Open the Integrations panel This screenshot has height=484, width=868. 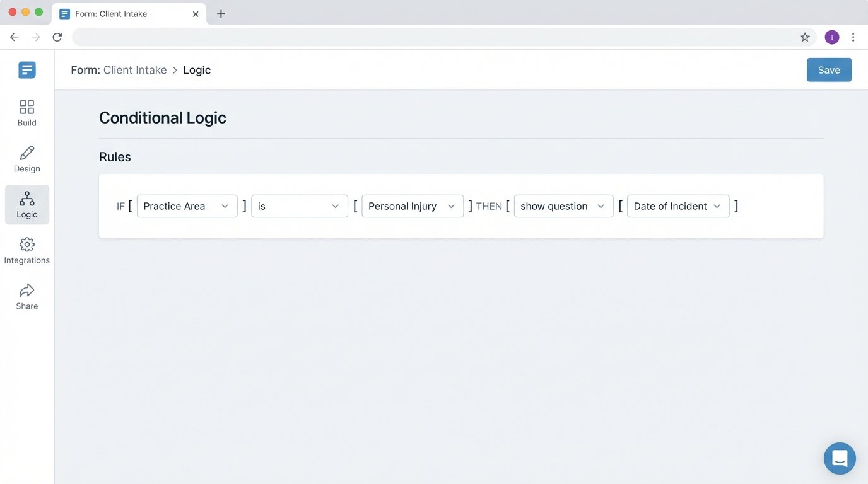[26, 250]
